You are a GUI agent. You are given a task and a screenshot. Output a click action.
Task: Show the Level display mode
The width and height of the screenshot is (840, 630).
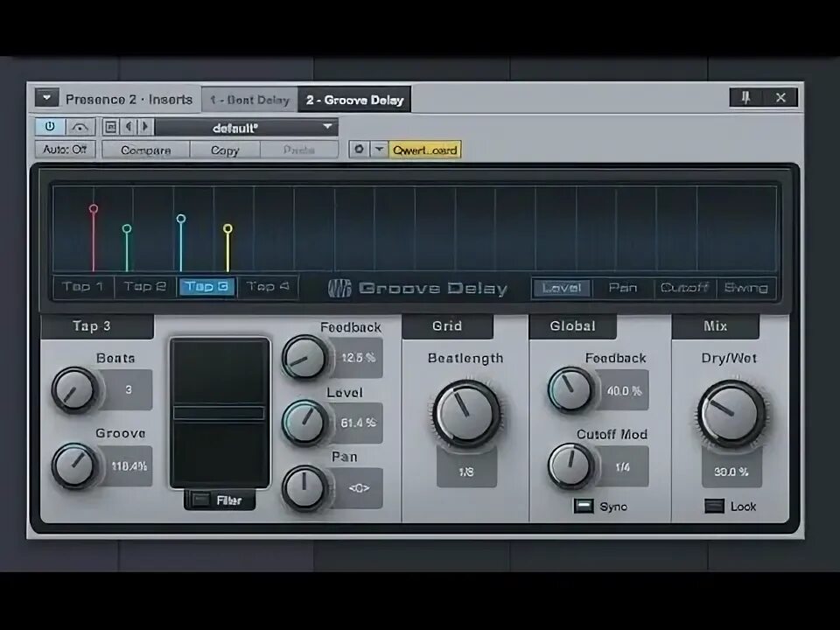(562, 288)
